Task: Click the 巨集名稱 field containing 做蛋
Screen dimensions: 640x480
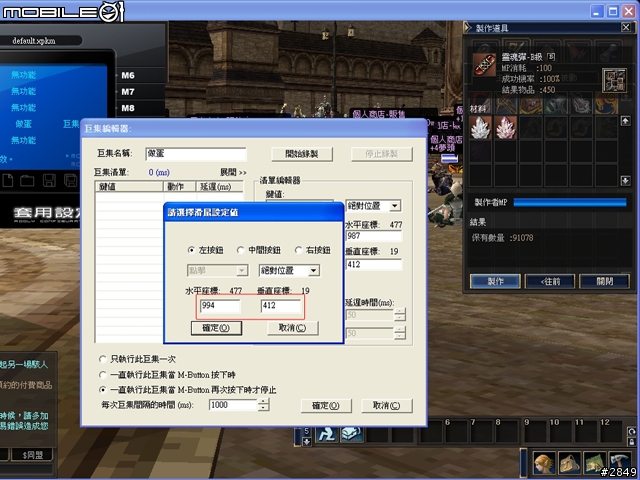Action: coord(196,154)
